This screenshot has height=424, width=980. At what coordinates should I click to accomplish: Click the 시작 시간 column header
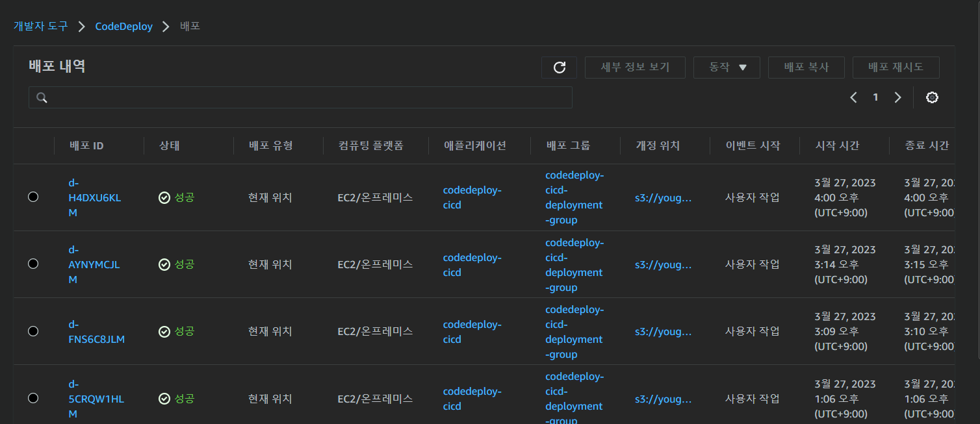click(x=837, y=145)
